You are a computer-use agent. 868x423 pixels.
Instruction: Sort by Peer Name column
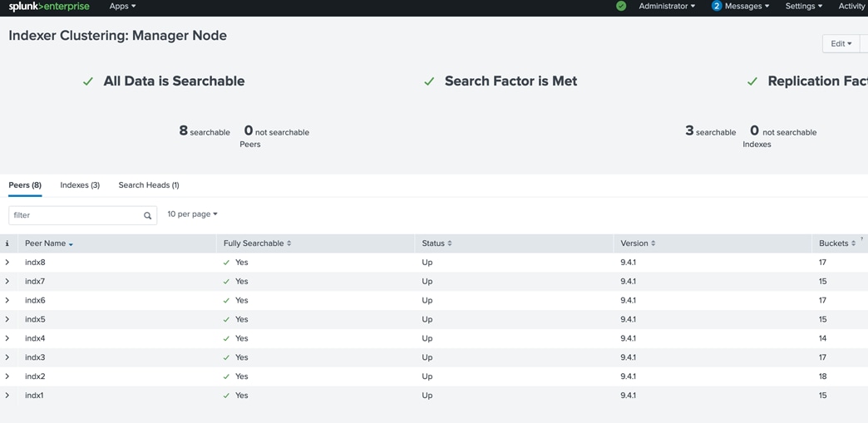49,243
